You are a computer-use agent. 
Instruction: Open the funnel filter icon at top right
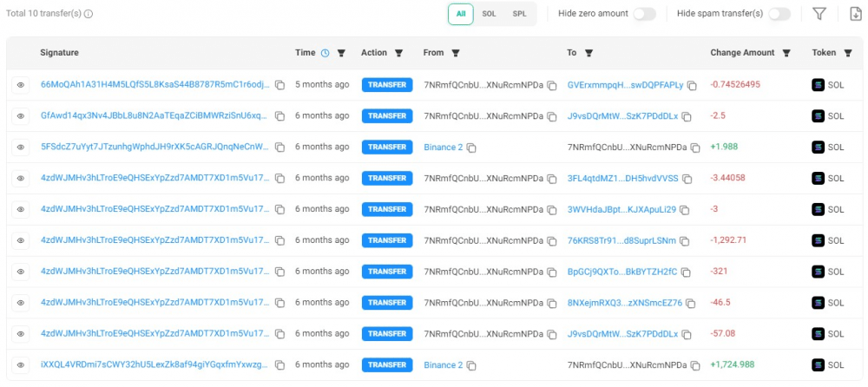click(x=819, y=14)
